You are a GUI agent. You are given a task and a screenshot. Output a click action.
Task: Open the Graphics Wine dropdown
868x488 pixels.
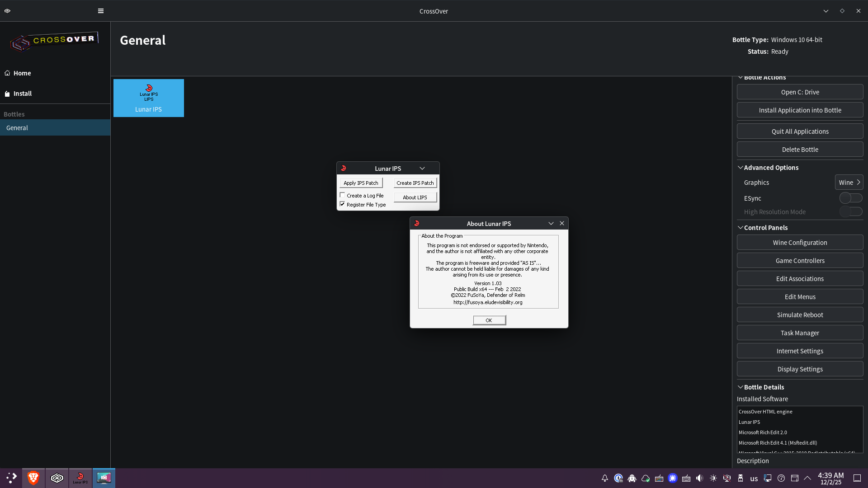tap(849, 182)
